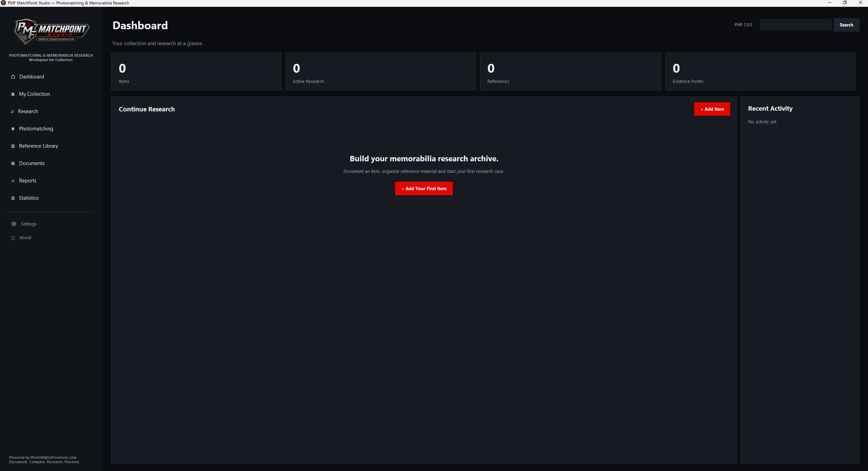Click the Reference Library sidebar icon

(x=13, y=146)
